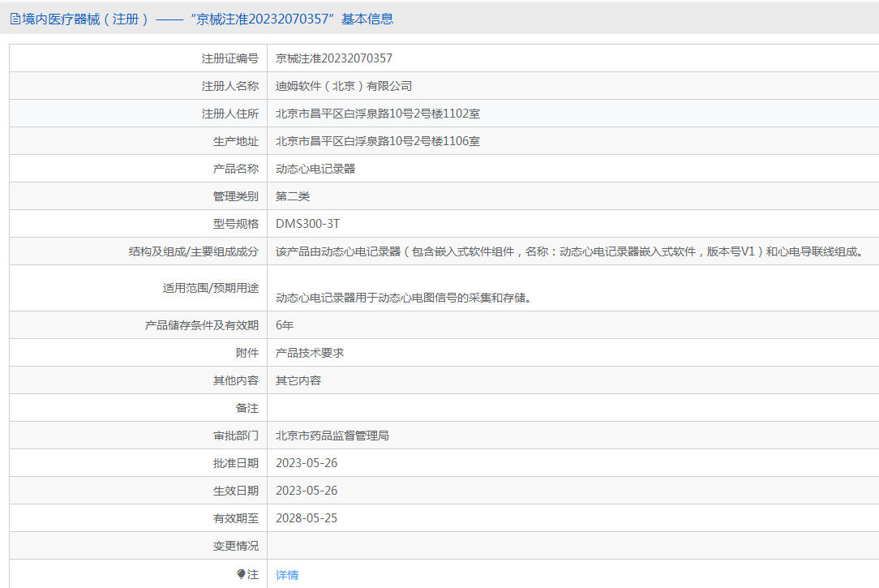Select registrant name 迪姆软件（北京）有限公司
879x588 pixels.
(344, 86)
